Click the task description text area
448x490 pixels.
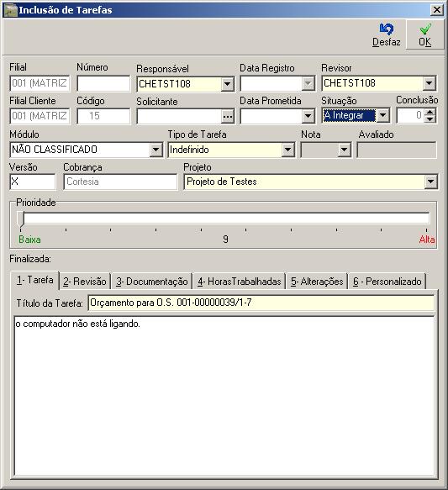pos(224,396)
